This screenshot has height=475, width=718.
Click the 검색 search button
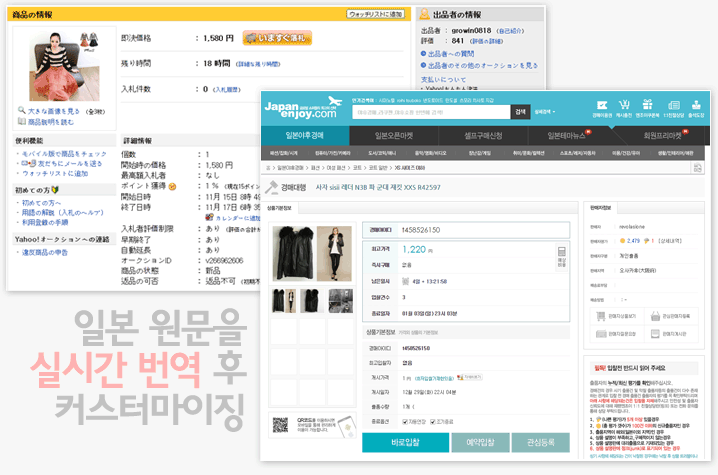[x=520, y=112]
